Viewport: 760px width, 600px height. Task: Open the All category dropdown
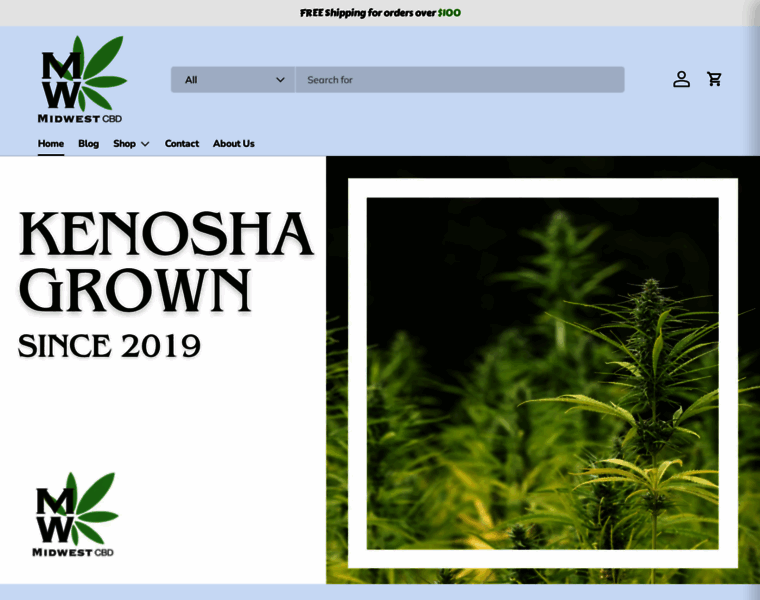tap(233, 79)
